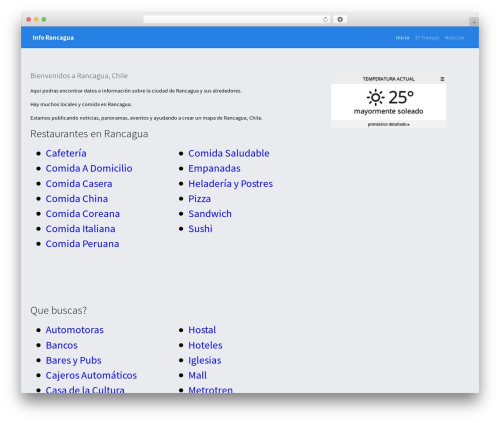Viewport: 500px width, 423px height.
Task: Click the red close window button
Action: [x=29, y=20]
